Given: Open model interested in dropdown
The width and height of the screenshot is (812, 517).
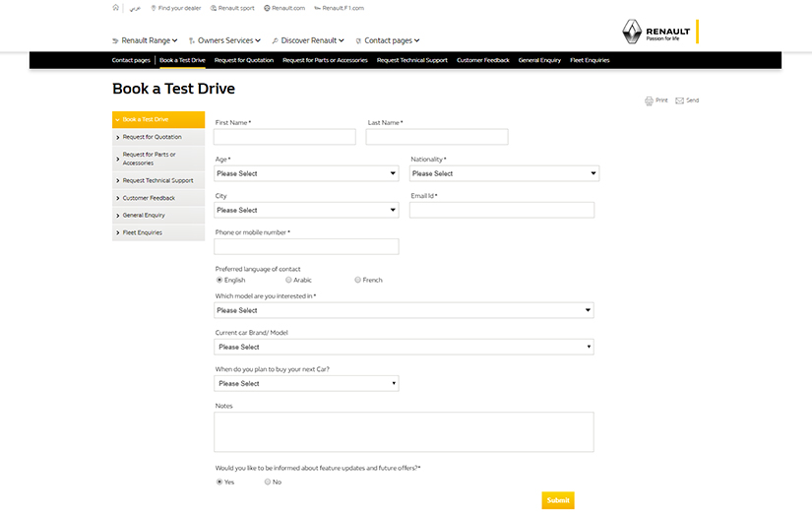Looking at the screenshot, I should point(404,310).
